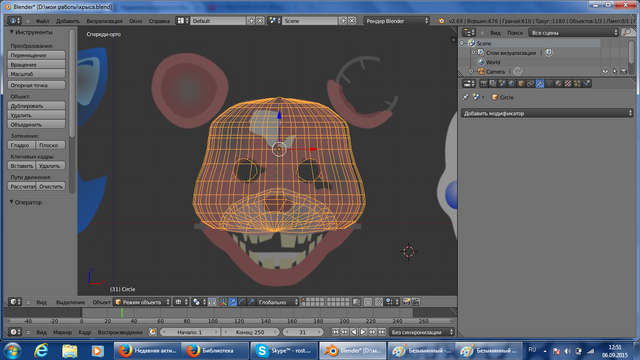Viewport: 640px width, 360px height.
Task: Open the Object Constraints properties tab
Action: pos(531,84)
